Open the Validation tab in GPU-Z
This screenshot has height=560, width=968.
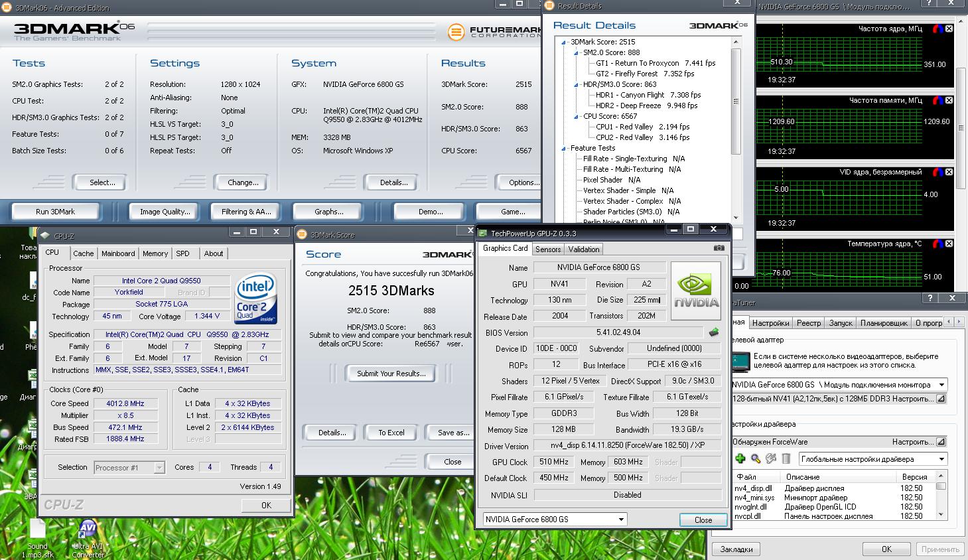tap(584, 249)
